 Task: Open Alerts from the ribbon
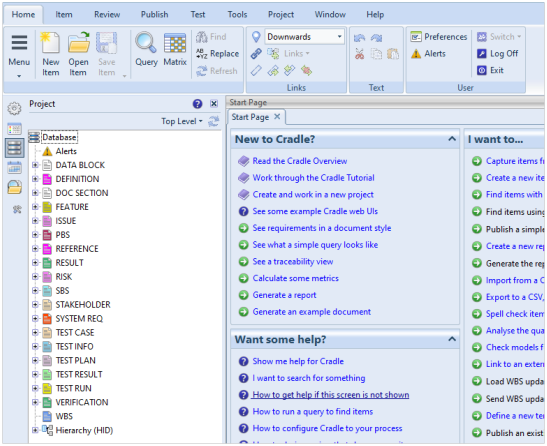click(428, 54)
